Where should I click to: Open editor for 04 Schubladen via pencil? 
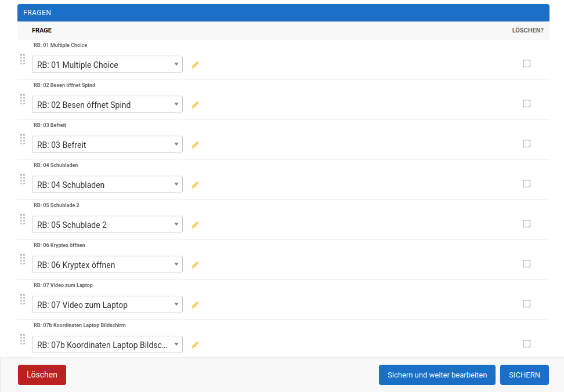pos(195,185)
